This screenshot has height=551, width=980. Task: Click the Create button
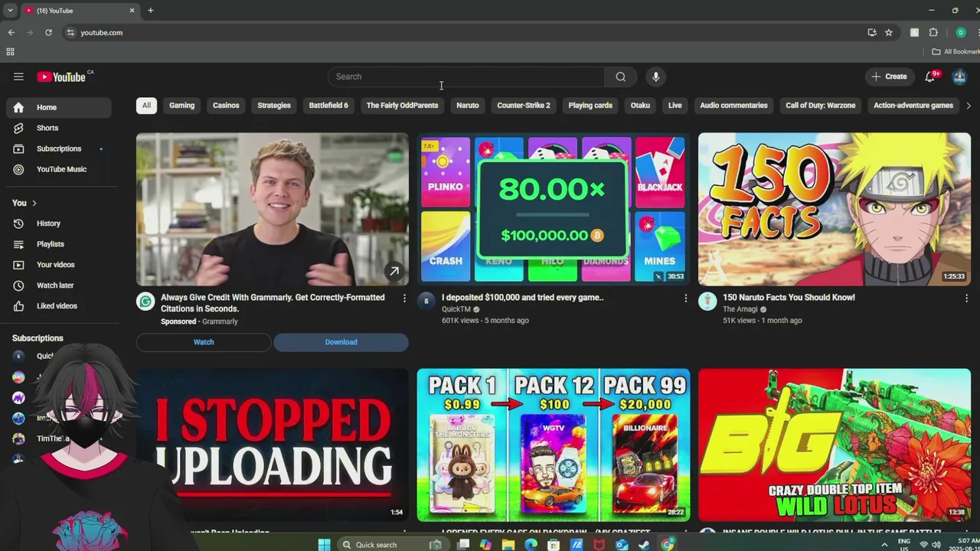tap(889, 77)
